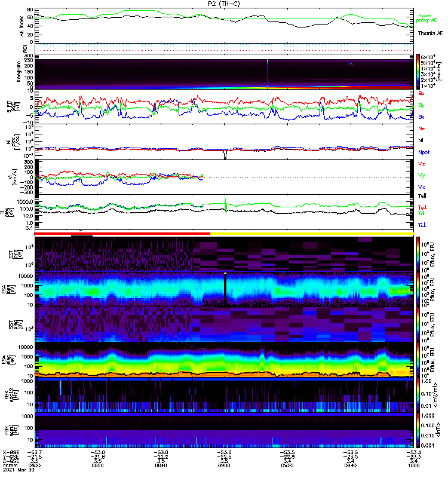Image resolution: width=448 pixels, height=478 pixels.
Task: Click the blue Npot legend label
Action: tap(424, 152)
